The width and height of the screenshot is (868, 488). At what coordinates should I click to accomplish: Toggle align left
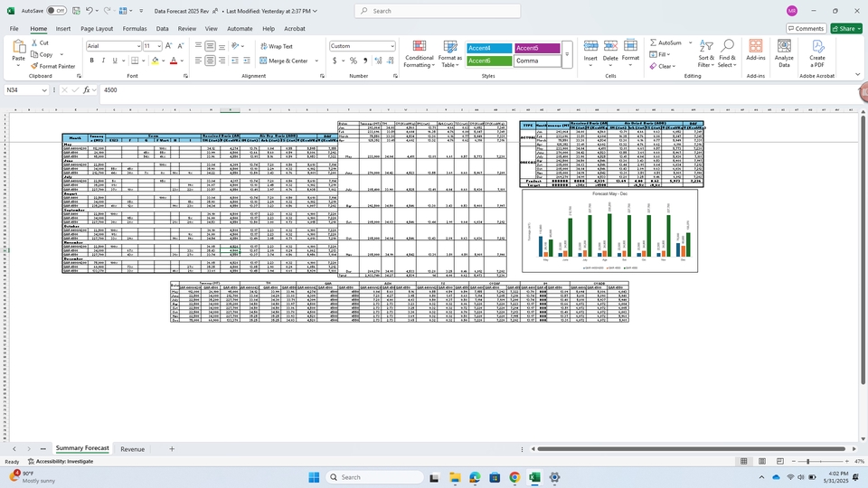tap(198, 61)
